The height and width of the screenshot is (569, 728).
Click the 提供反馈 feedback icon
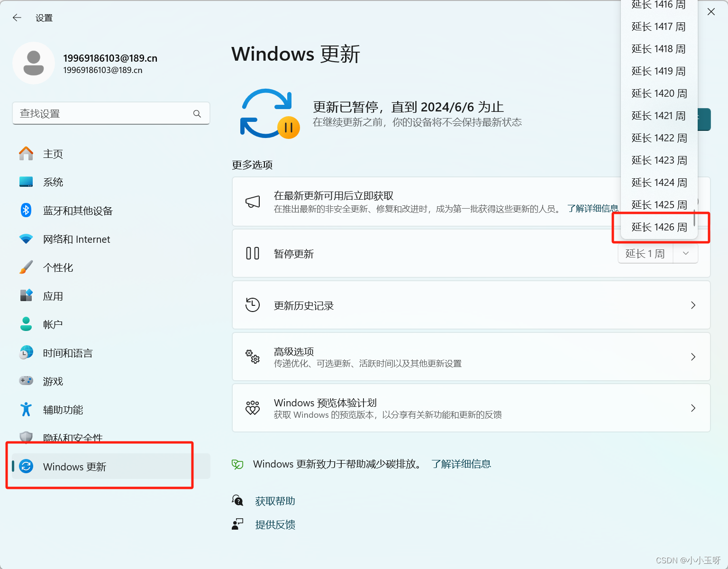(x=237, y=524)
